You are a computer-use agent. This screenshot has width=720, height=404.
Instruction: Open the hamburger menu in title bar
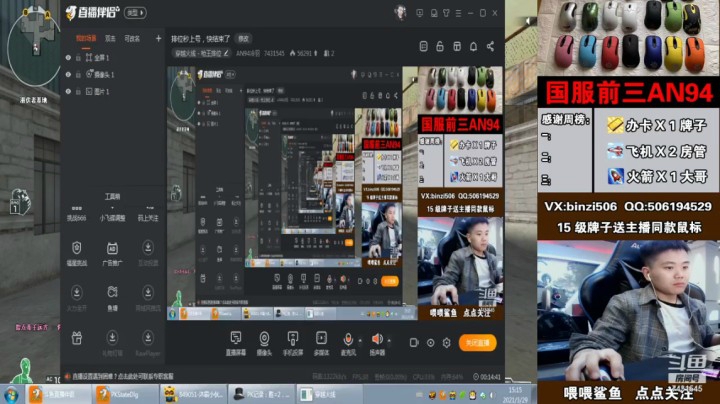(458, 13)
